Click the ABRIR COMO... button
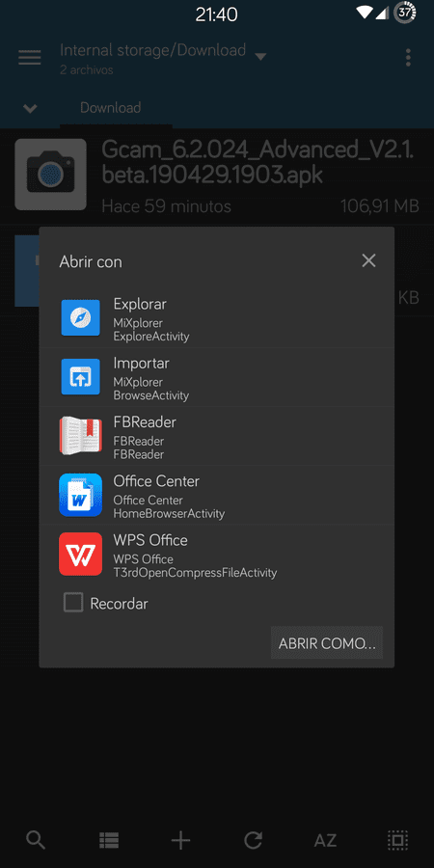 point(327,642)
